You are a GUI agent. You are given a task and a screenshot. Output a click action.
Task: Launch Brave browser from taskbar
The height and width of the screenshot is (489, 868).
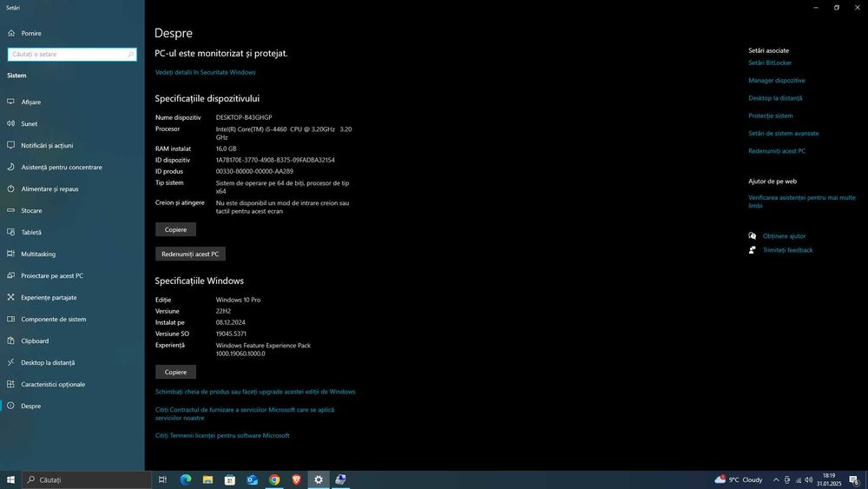click(x=296, y=479)
